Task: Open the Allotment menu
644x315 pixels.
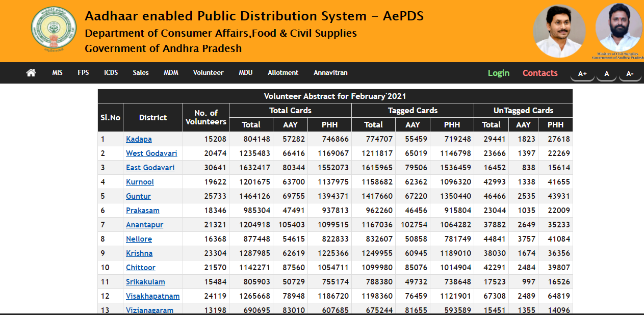Action: coord(283,73)
